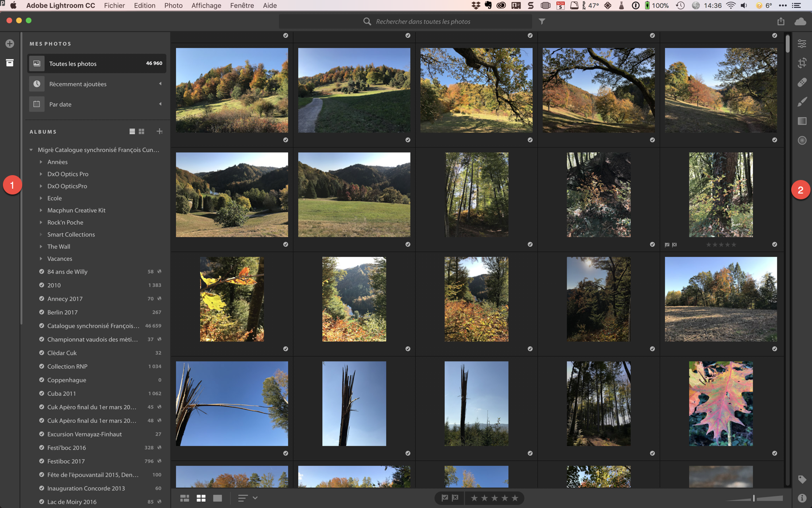The image size is (812, 508).
Task: Open the Keywords tag panel
Action: click(x=802, y=479)
